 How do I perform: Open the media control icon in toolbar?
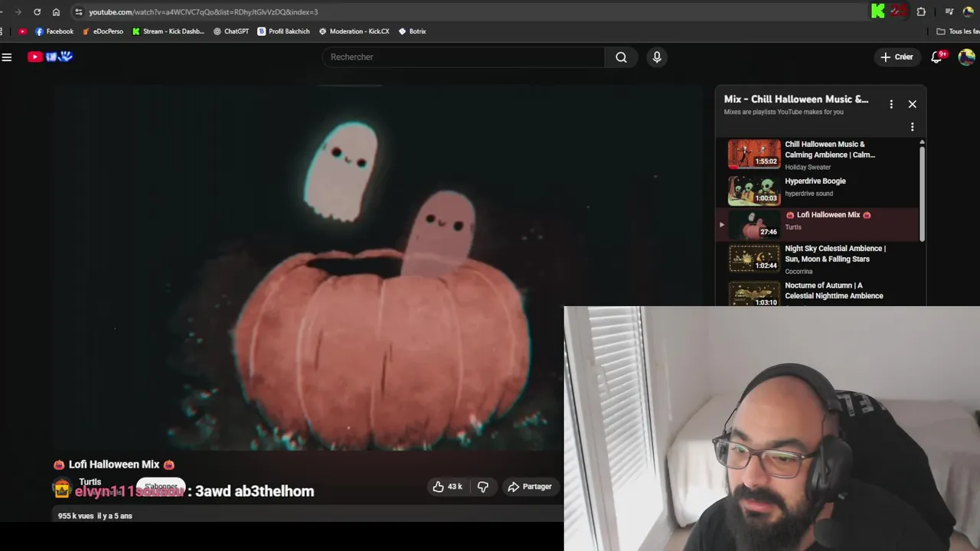point(949,11)
